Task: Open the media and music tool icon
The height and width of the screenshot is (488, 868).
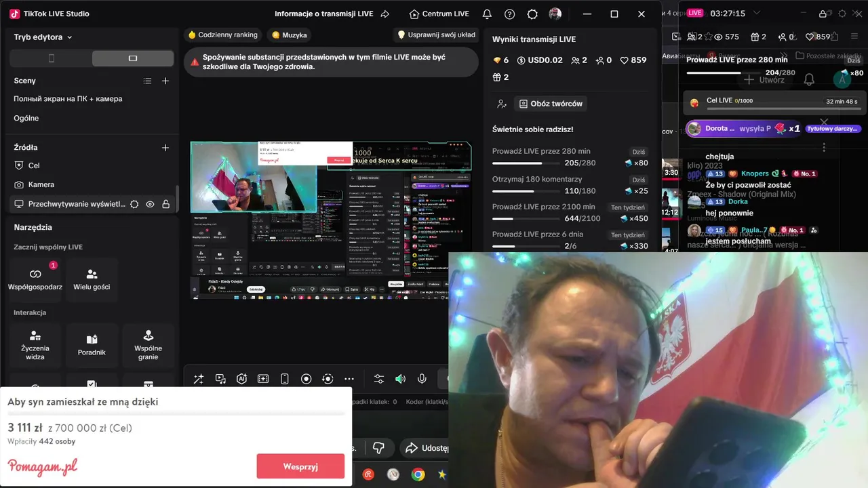Action: 220,379
